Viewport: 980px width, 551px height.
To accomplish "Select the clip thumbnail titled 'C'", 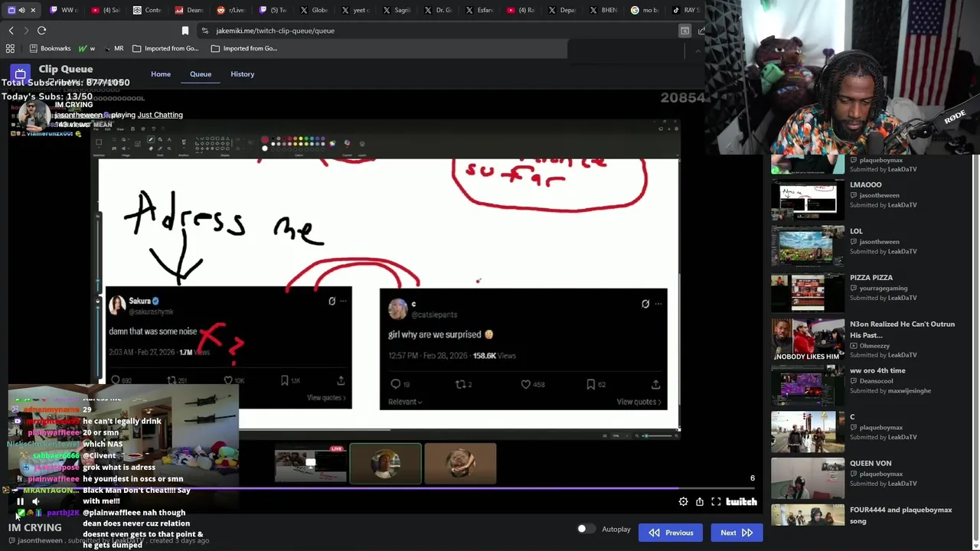I will click(808, 431).
